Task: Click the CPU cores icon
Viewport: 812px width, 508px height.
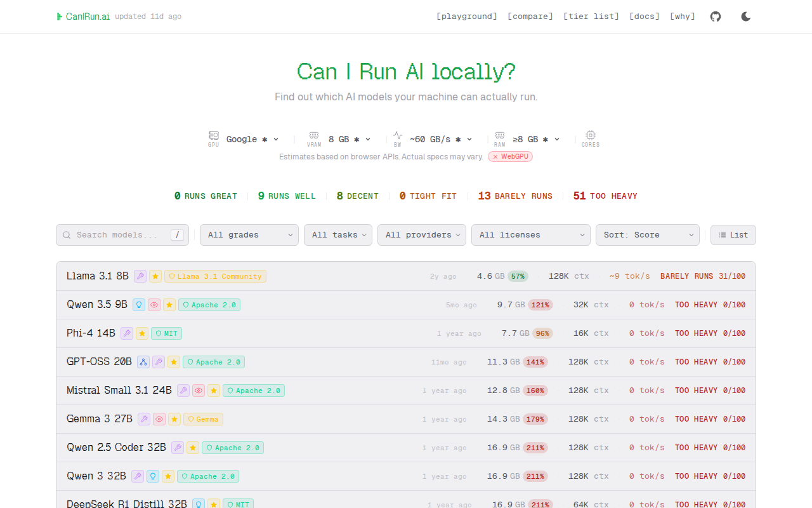Action: (x=591, y=136)
